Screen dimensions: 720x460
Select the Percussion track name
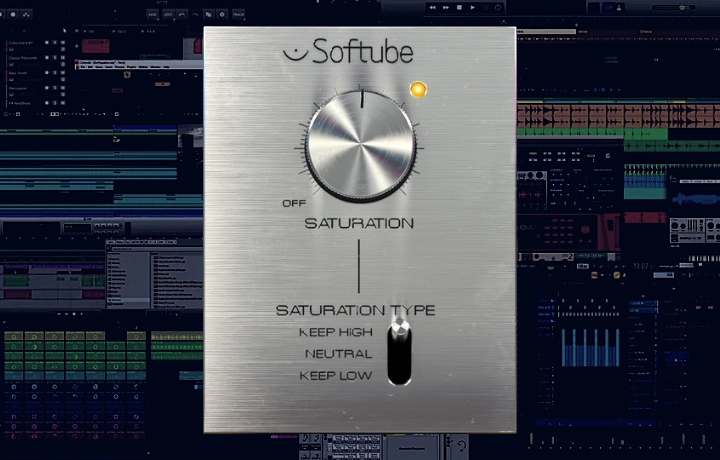pyautogui.click(x=18, y=88)
